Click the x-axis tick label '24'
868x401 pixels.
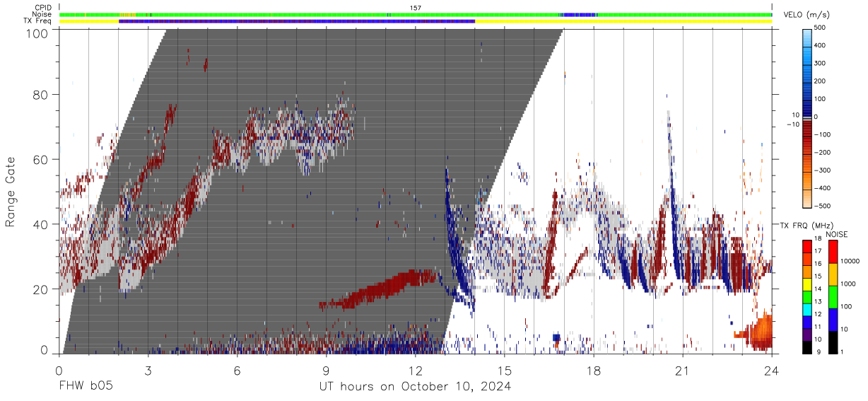point(772,371)
